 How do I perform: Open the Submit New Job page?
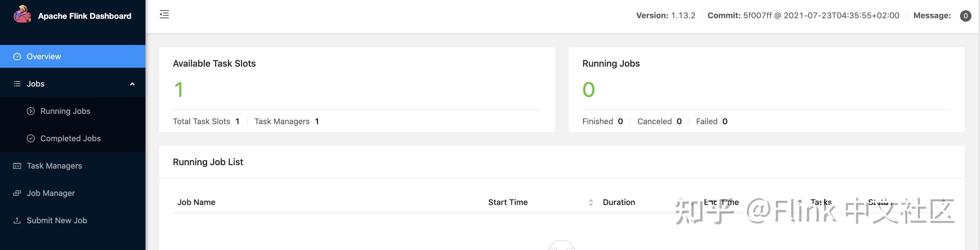point(57,221)
